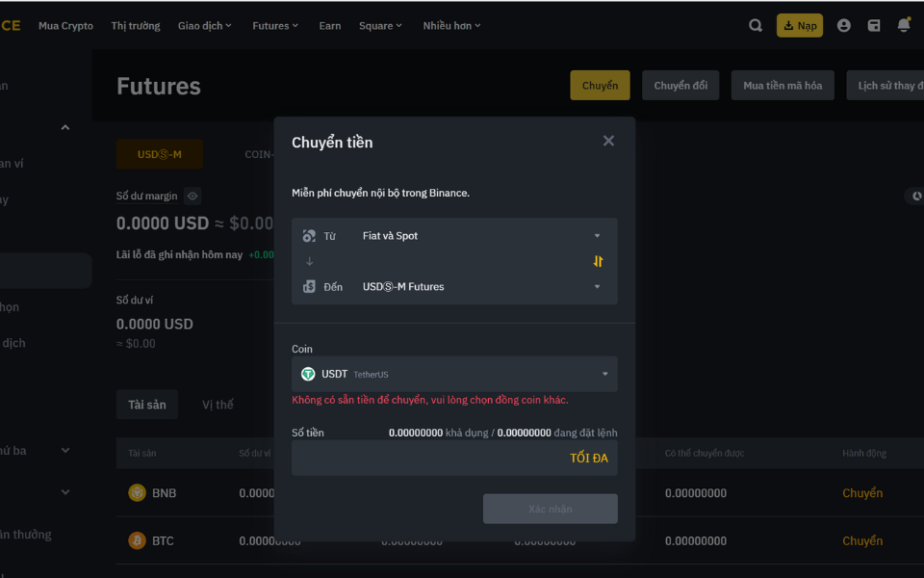Click TỐI ĐA max amount link
This screenshot has width=924, height=578.
point(589,459)
